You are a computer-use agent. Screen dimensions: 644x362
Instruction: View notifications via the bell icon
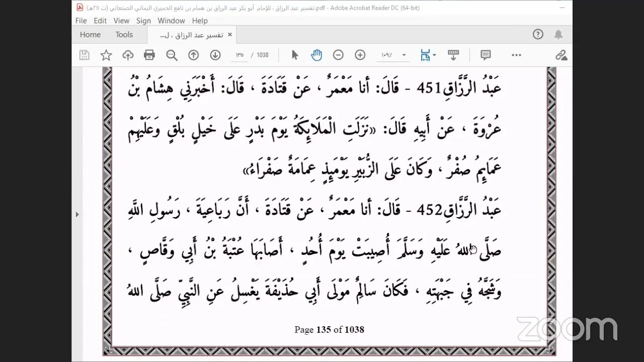558,34
